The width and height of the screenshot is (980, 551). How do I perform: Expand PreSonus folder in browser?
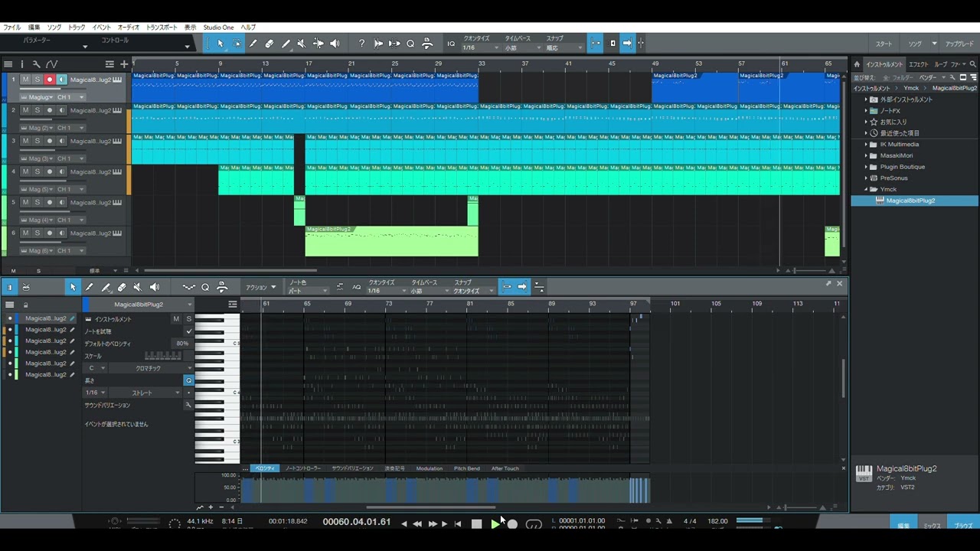click(866, 178)
